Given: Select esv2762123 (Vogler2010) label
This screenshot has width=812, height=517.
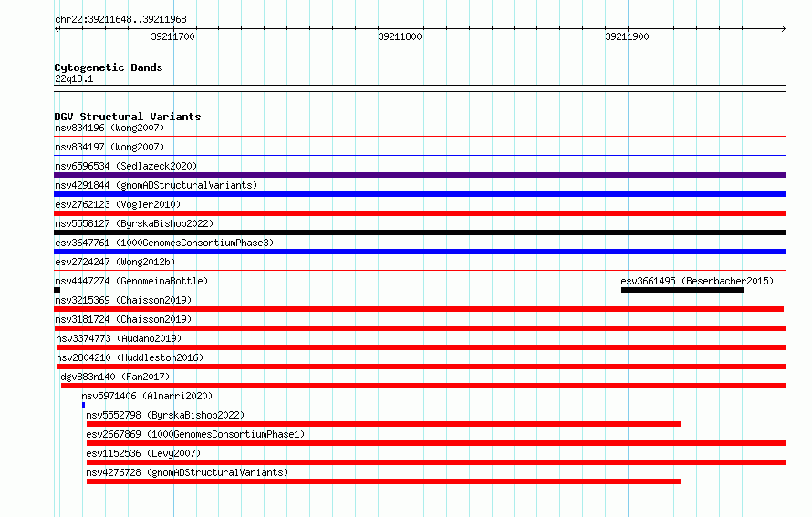Looking at the screenshot, I should pyautogui.click(x=118, y=204).
